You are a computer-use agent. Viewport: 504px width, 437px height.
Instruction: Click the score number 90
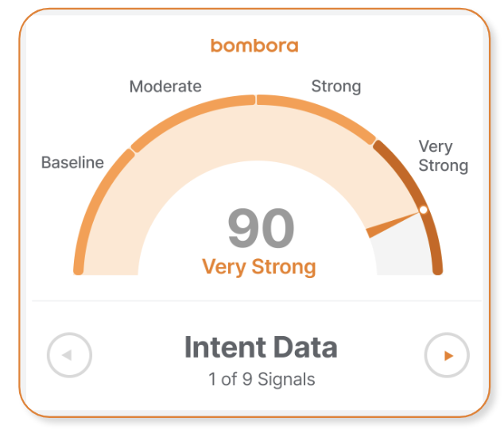tap(261, 228)
